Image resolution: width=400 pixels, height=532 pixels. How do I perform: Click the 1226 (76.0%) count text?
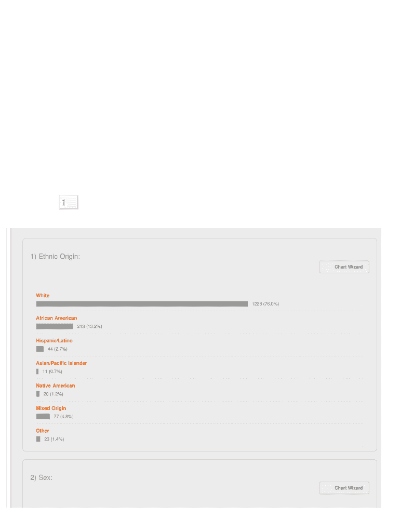tap(265, 304)
